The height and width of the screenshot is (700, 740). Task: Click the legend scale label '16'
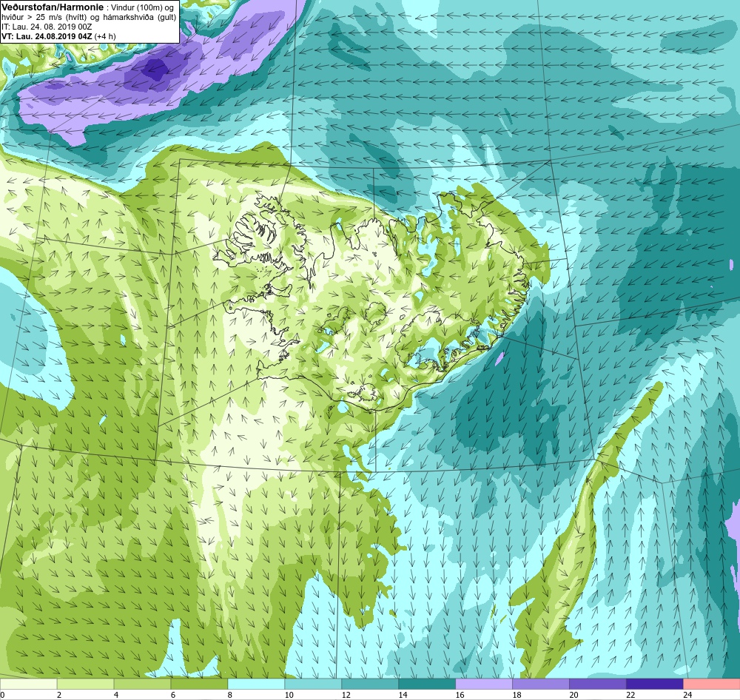[460, 695]
